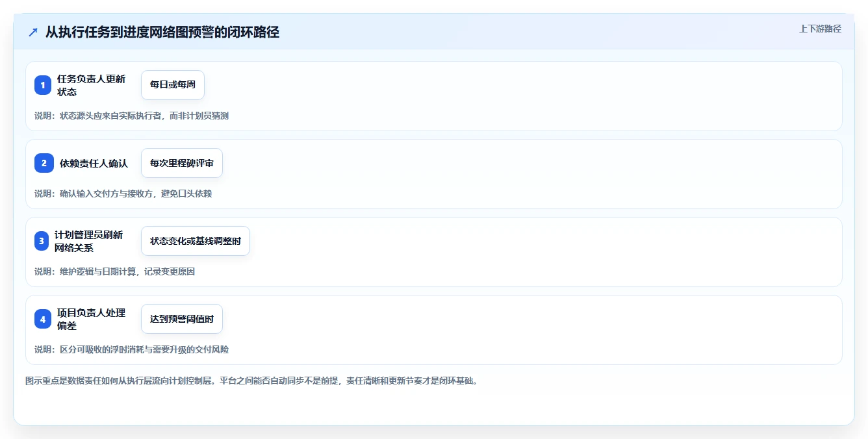Click the footer text 图示重点是数据责任
868x439 pixels.
pyautogui.click(x=251, y=381)
